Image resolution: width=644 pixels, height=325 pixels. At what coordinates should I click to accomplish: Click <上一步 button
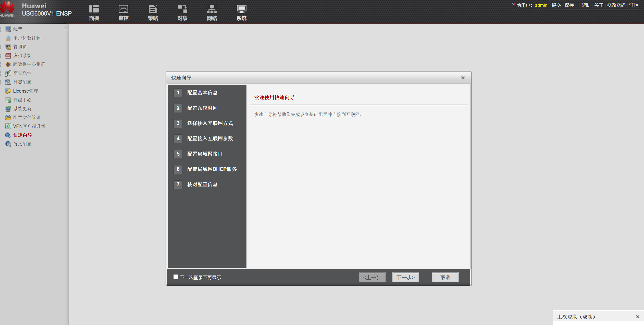point(372,277)
